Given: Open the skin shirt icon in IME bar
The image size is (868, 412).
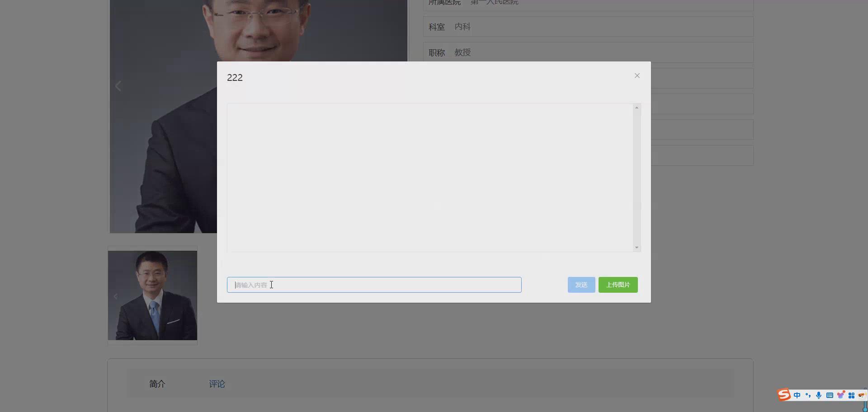Looking at the screenshot, I should (840, 395).
